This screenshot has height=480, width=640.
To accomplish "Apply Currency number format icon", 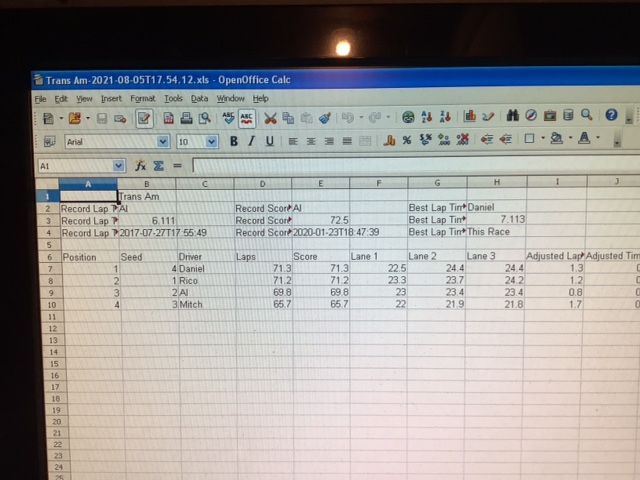I will click(x=389, y=140).
